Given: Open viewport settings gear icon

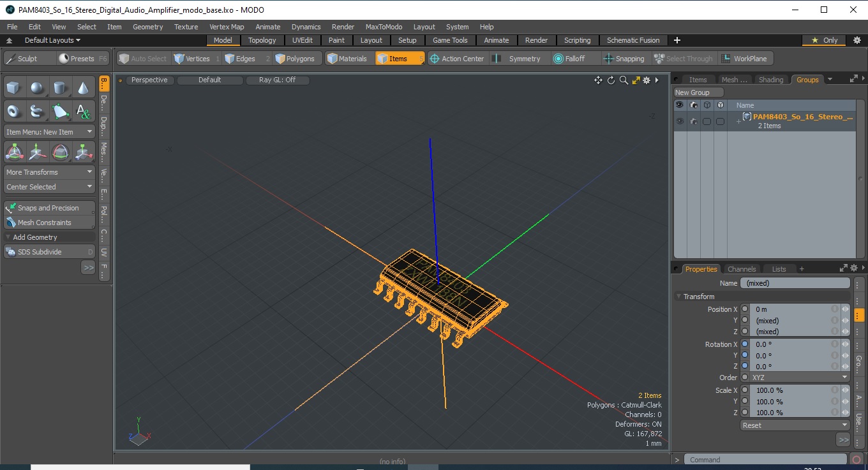Looking at the screenshot, I should click(x=647, y=80).
